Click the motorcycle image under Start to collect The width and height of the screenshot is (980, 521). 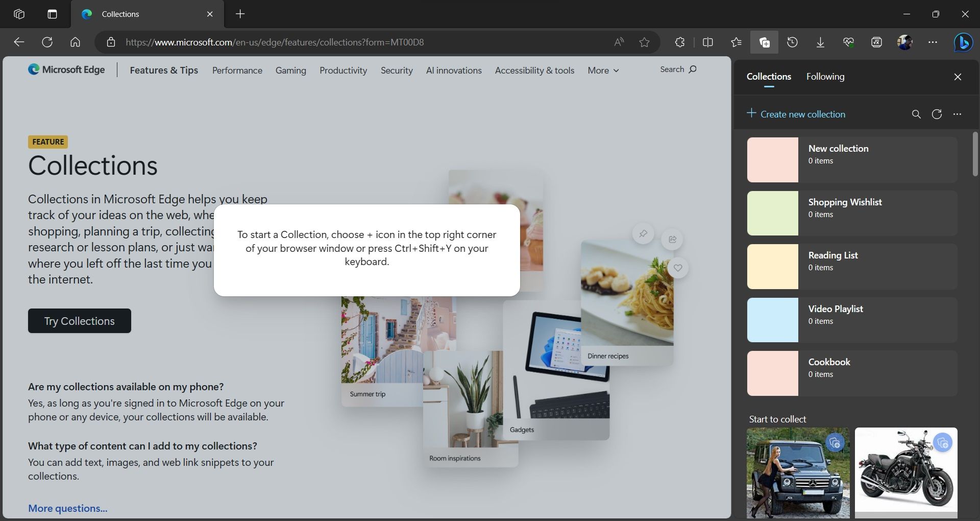point(906,471)
